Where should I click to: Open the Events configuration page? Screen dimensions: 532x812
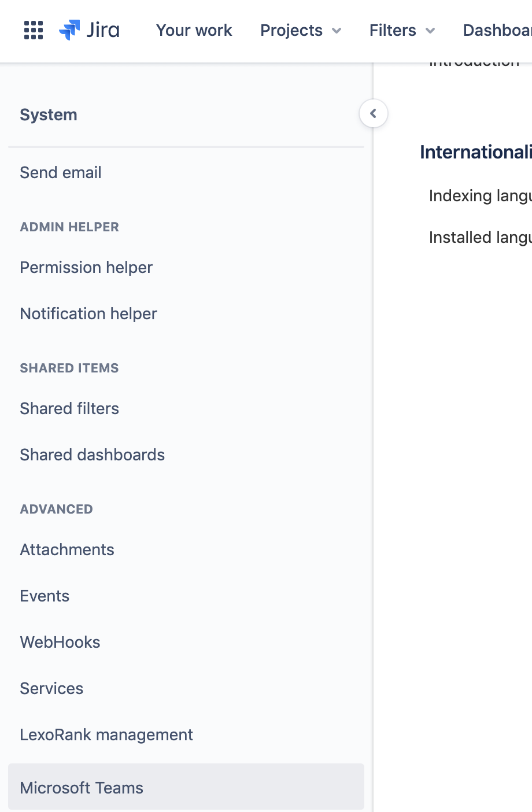(x=44, y=596)
